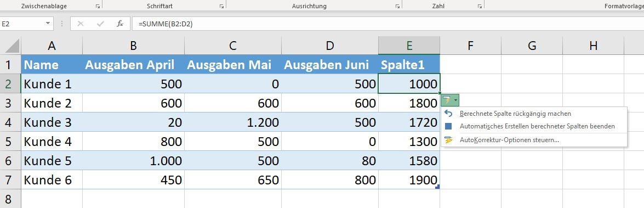
Task: Select row 6 header
Action: click(10, 160)
